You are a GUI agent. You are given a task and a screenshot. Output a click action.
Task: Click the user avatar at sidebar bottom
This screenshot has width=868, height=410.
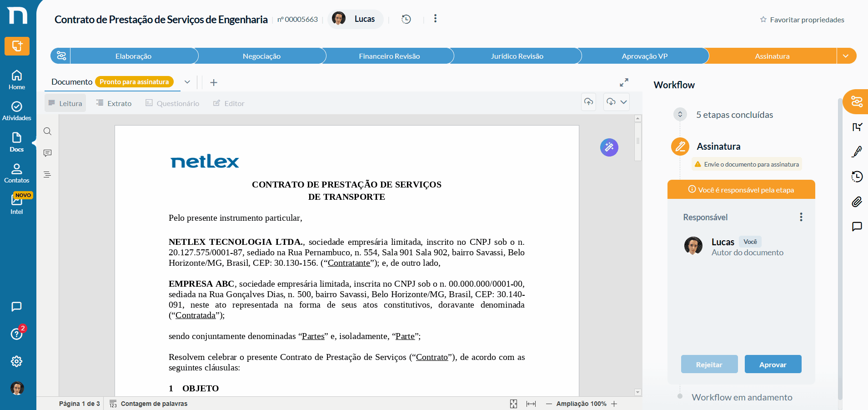point(17,388)
